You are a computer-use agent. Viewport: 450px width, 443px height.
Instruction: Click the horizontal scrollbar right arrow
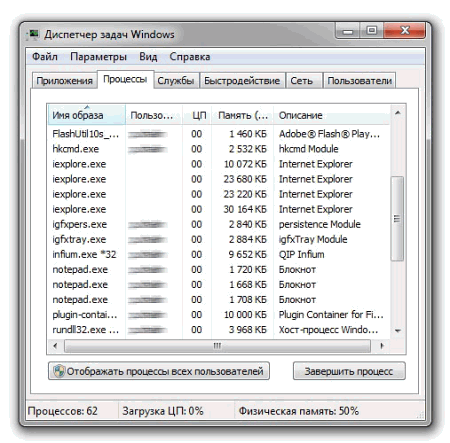[382, 346]
